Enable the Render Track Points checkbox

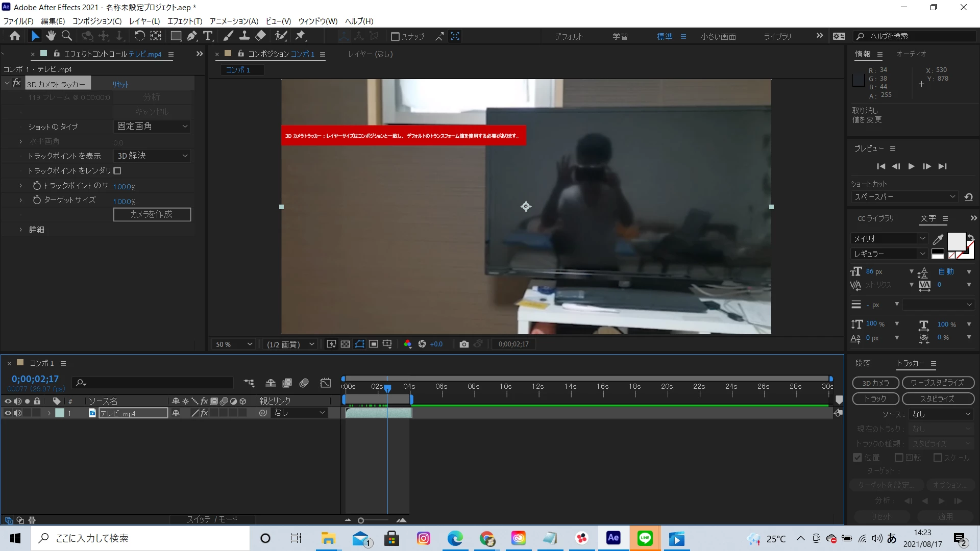pos(117,170)
